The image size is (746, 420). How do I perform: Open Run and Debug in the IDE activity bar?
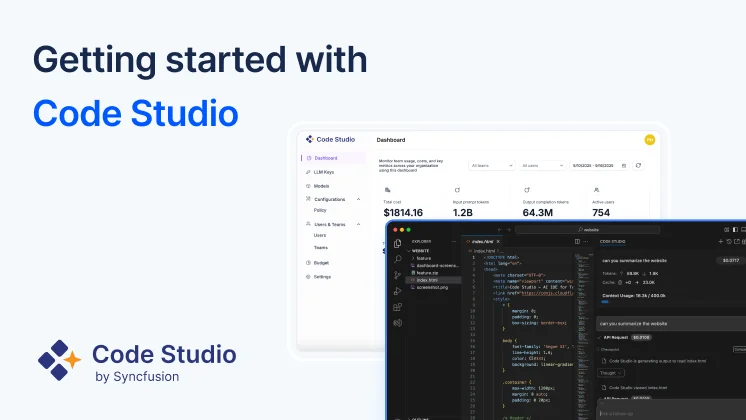[398, 291]
